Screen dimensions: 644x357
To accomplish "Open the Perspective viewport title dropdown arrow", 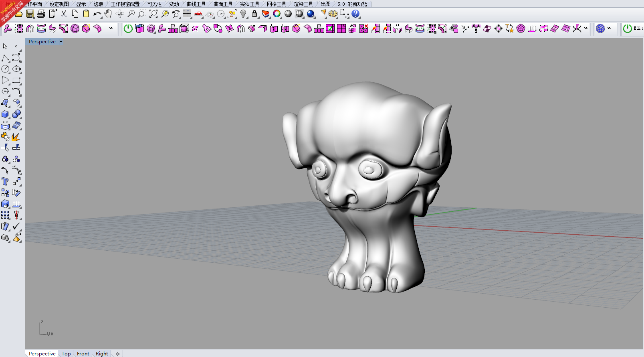I will click(x=61, y=42).
